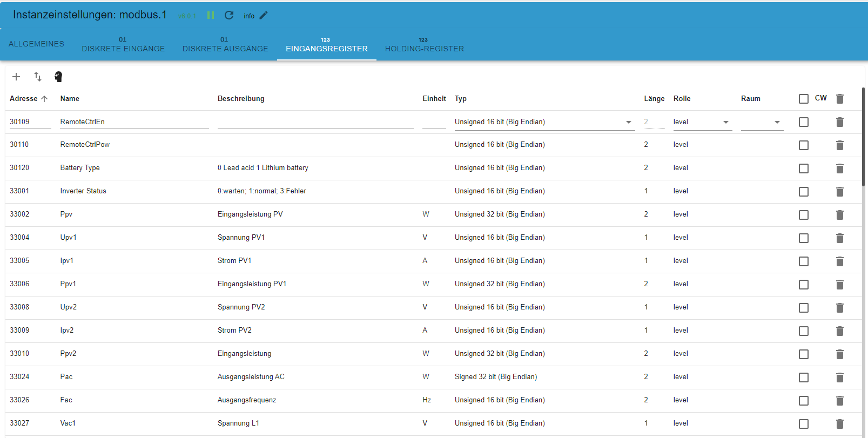Delete the Battery Type row

tap(840, 169)
